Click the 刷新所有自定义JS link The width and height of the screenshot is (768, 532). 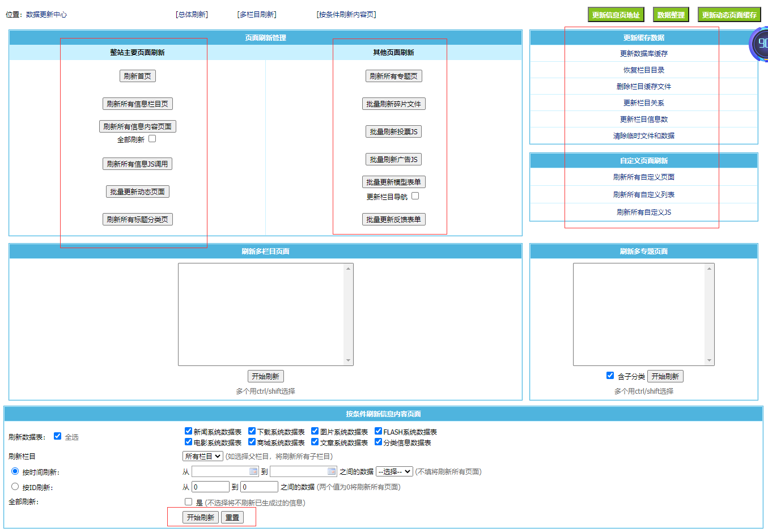coord(644,212)
